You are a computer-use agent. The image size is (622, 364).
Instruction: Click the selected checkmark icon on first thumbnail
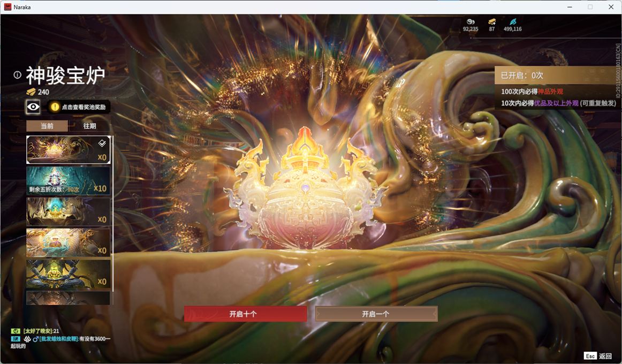click(102, 143)
